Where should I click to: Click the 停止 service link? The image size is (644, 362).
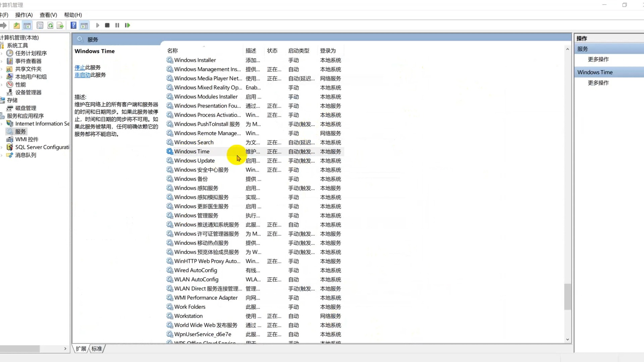tap(80, 68)
